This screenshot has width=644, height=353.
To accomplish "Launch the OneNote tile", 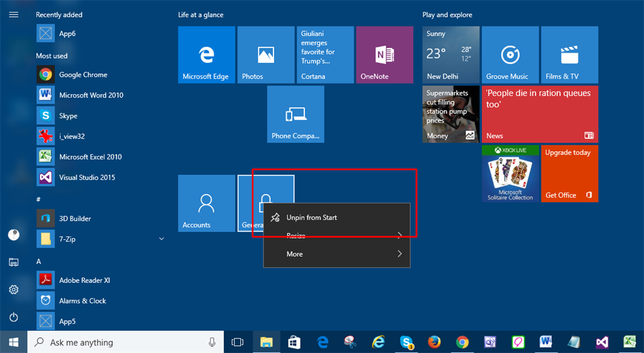I will 384,55.
